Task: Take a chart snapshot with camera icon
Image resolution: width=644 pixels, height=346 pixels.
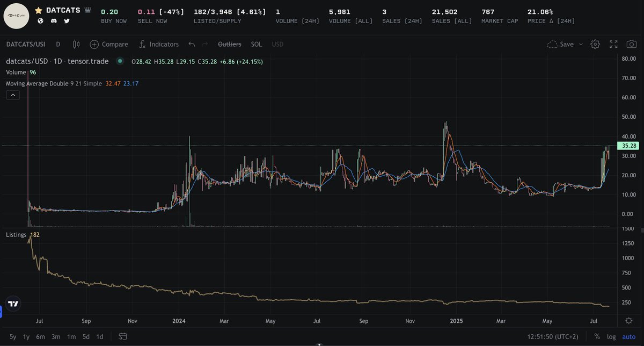Action: 631,44
